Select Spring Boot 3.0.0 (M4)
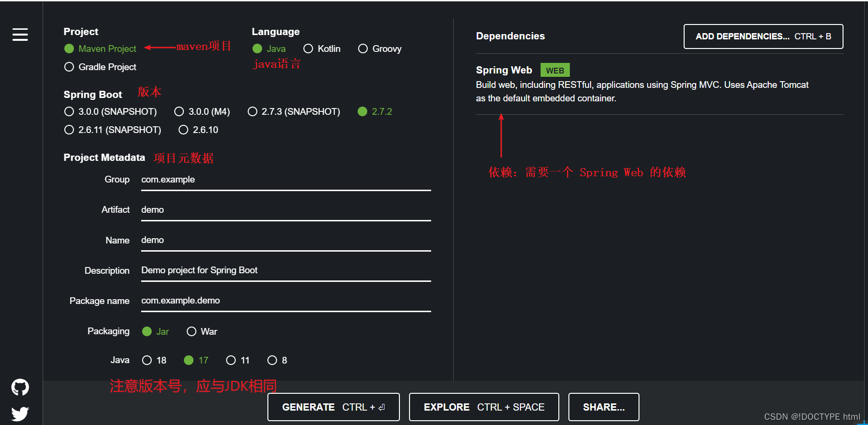The image size is (868, 425). tap(202, 111)
